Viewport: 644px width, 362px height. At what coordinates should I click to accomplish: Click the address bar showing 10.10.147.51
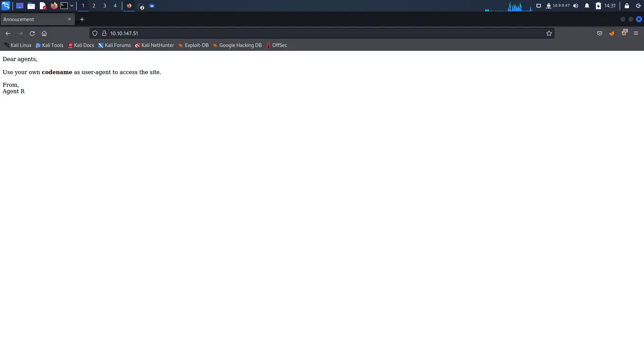124,33
